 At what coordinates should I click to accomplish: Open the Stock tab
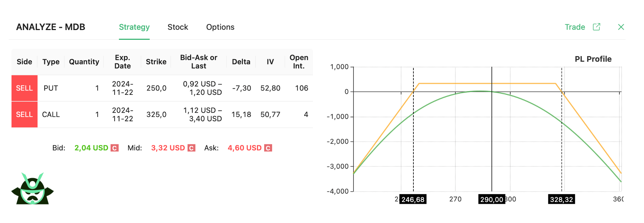tap(177, 27)
